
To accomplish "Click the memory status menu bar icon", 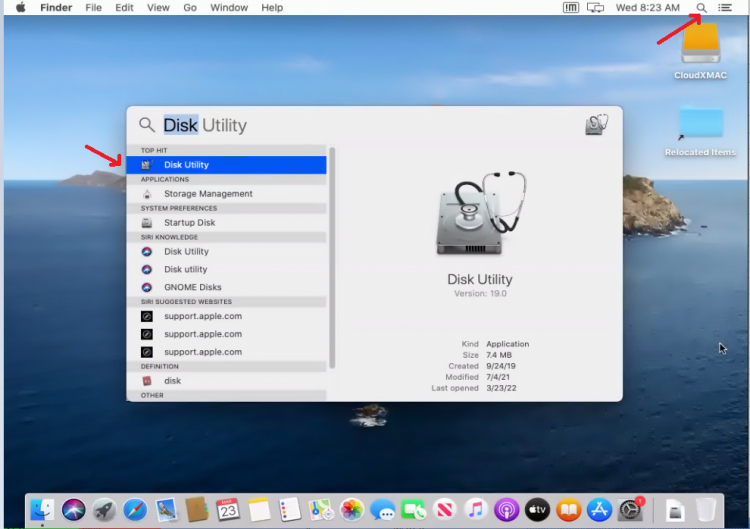I will (571, 8).
